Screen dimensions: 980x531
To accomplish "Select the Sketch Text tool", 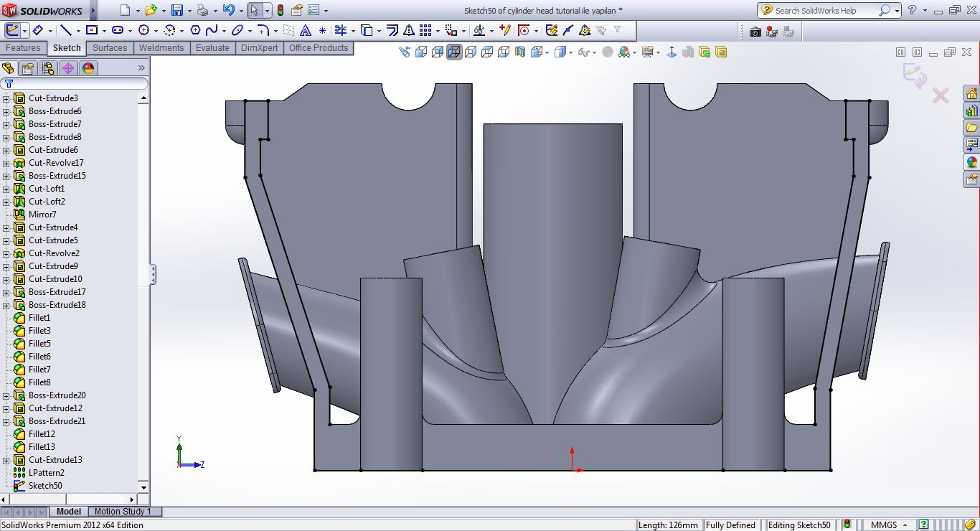I will coord(306,30).
